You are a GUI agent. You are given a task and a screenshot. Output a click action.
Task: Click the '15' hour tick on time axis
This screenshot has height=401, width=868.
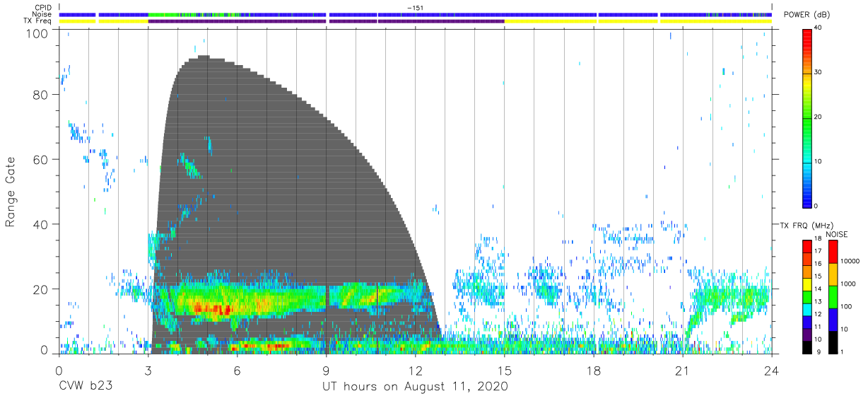tap(504, 371)
